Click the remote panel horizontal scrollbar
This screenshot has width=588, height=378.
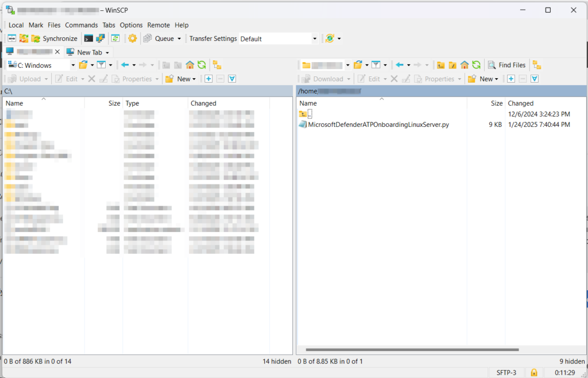(412, 349)
